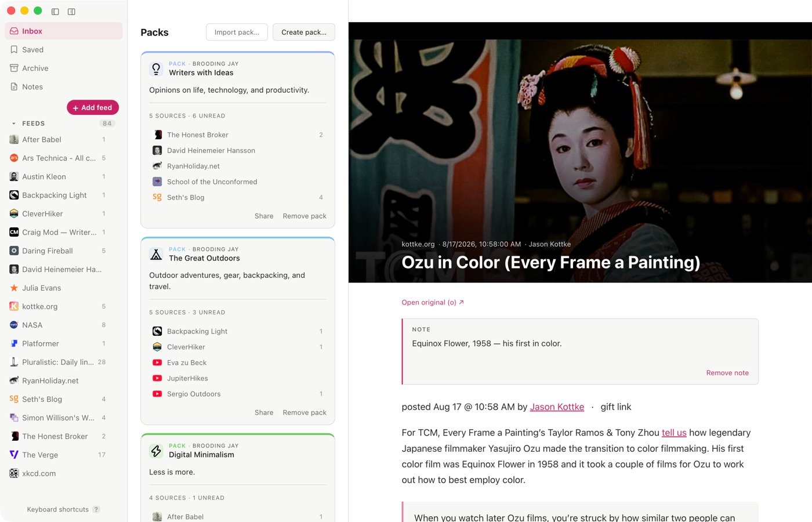Click The Honest Broker sidebar icon
This screenshot has width=812, height=522.
coord(14,436)
